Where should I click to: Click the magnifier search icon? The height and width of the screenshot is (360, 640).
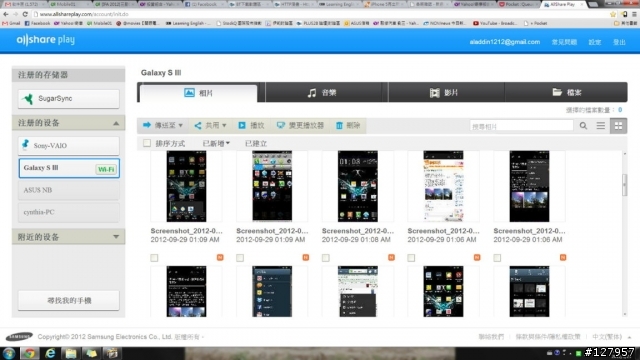(x=583, y=126)
